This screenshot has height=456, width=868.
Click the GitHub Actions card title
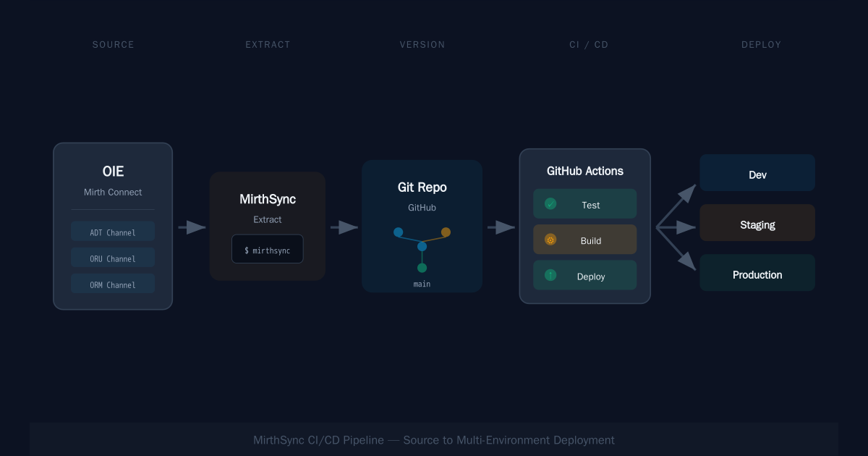[x=585, y=172]
